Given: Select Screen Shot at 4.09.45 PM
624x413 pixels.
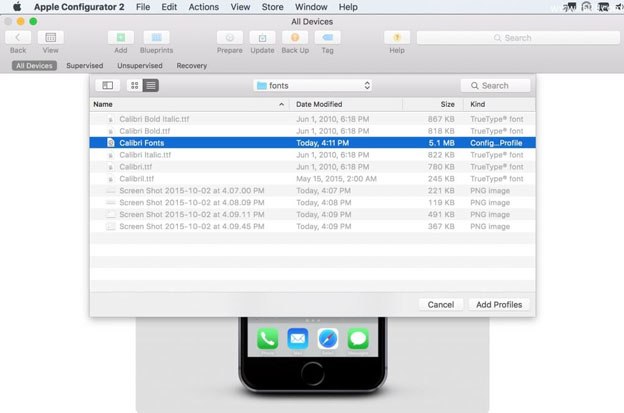Looking at the screenshot, I should tap(312, 226).
